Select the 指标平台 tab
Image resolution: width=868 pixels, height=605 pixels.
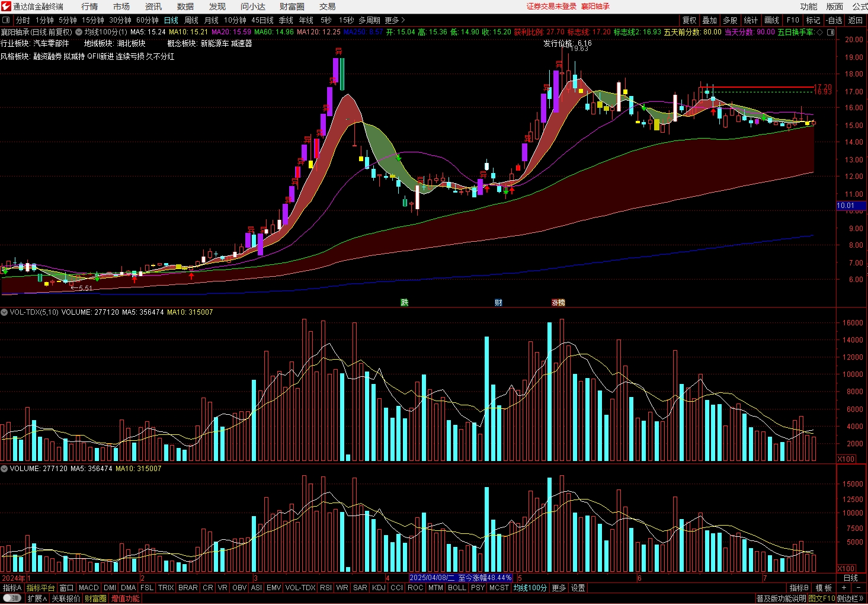tap(41, 588)
